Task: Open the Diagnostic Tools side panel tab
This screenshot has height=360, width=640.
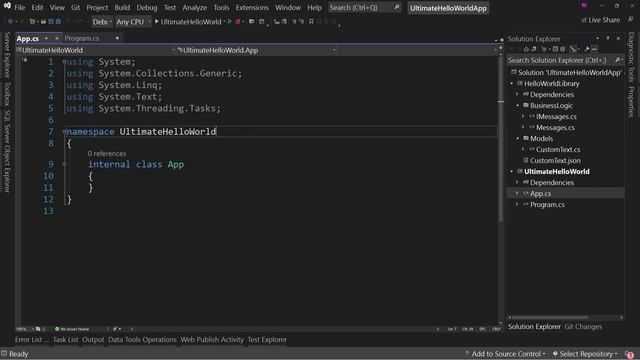Action: pyautogui.click(x=631, y=56)
